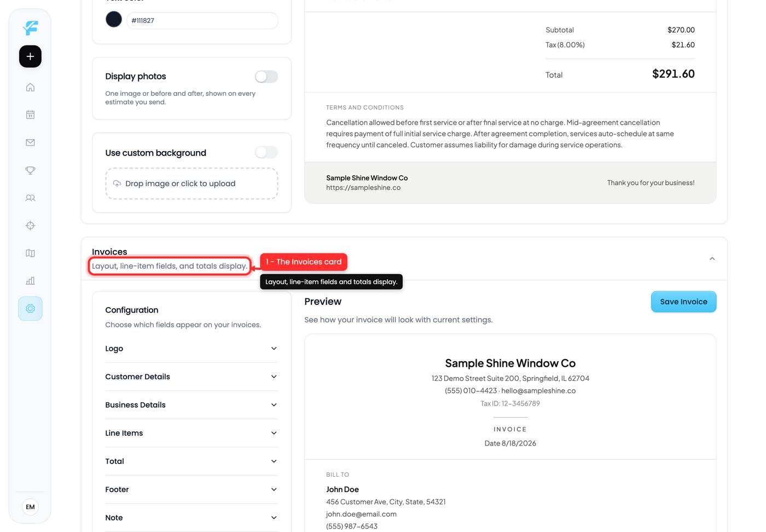This screenshot has width=766, height=532.
Task: Click the app logo in the sidebar
Action: click(x=31, y=27)
